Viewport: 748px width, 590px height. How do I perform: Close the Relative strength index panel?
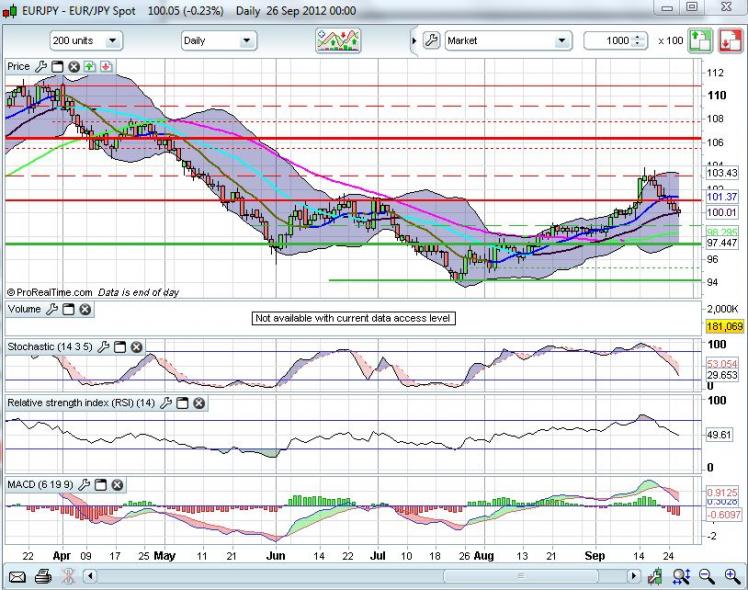tap(198, 402)
